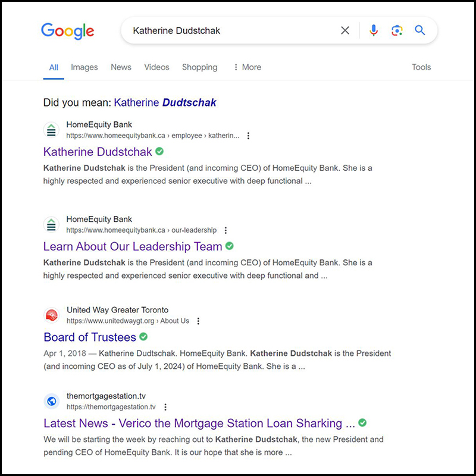Open three-dot menu for unitedwaygt.org result

198,321
